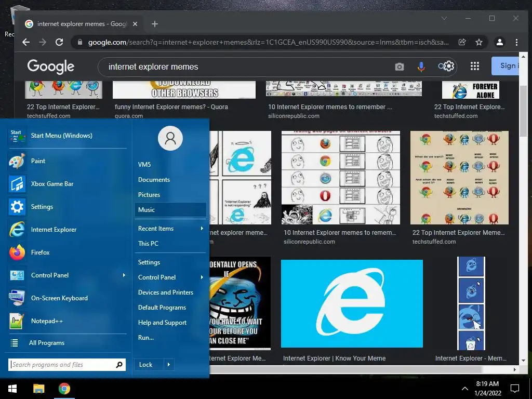
Task: Show hidden system tray icons
Action: click(465, 389)
